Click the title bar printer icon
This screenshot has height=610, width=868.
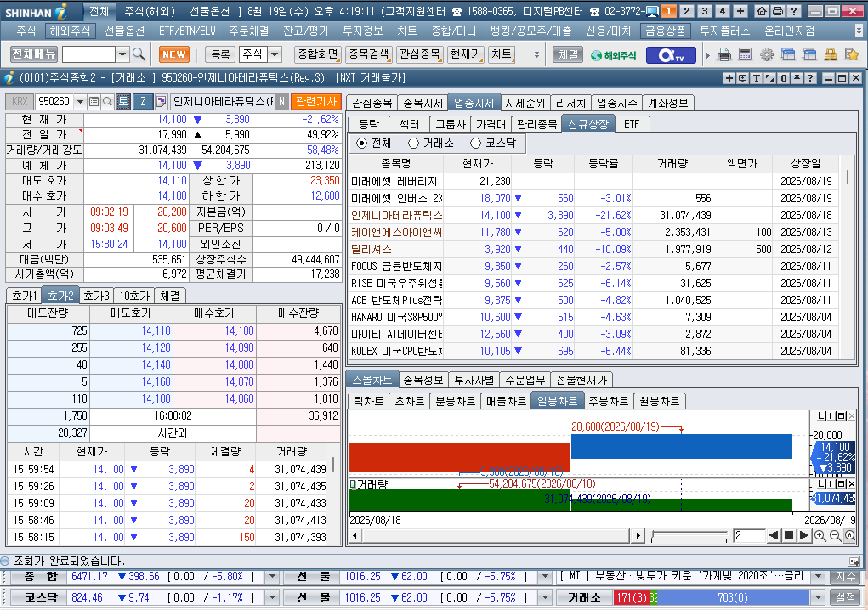778,11
